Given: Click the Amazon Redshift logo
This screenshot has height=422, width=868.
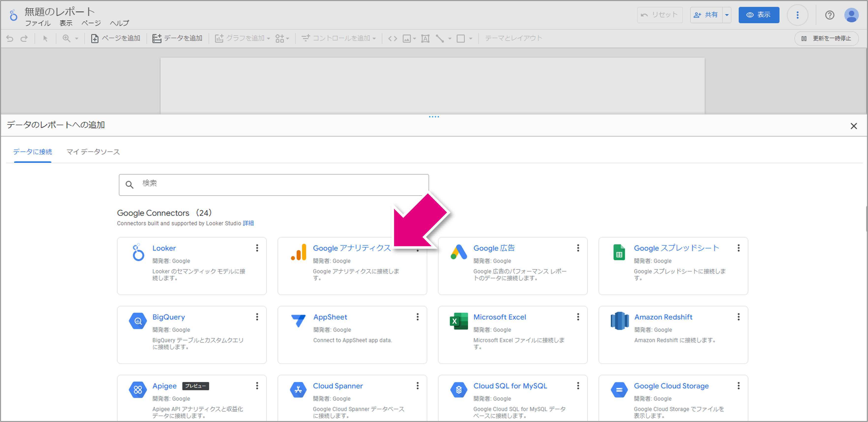Looking at the screenshot, I should click(620, 321).
